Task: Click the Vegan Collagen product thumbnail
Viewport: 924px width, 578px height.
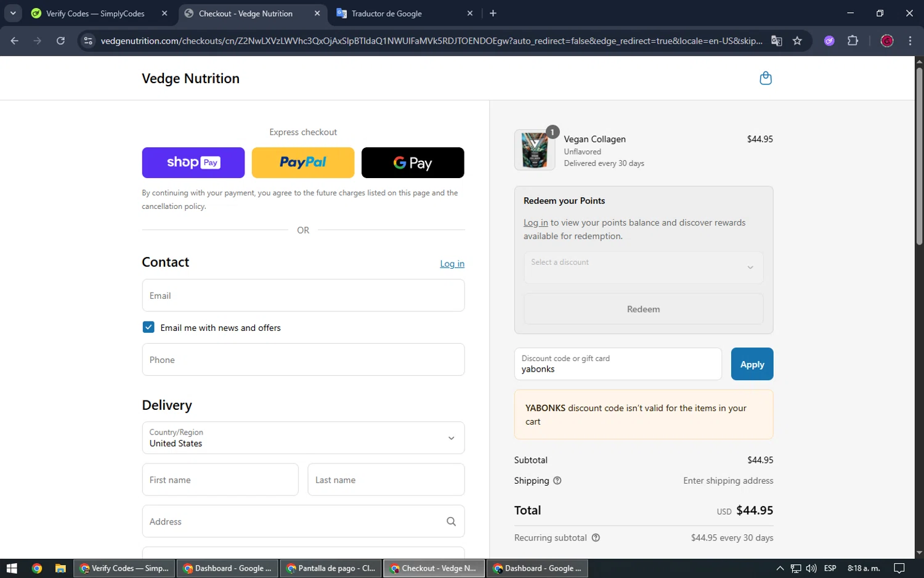Action: (x=534, y=150)
